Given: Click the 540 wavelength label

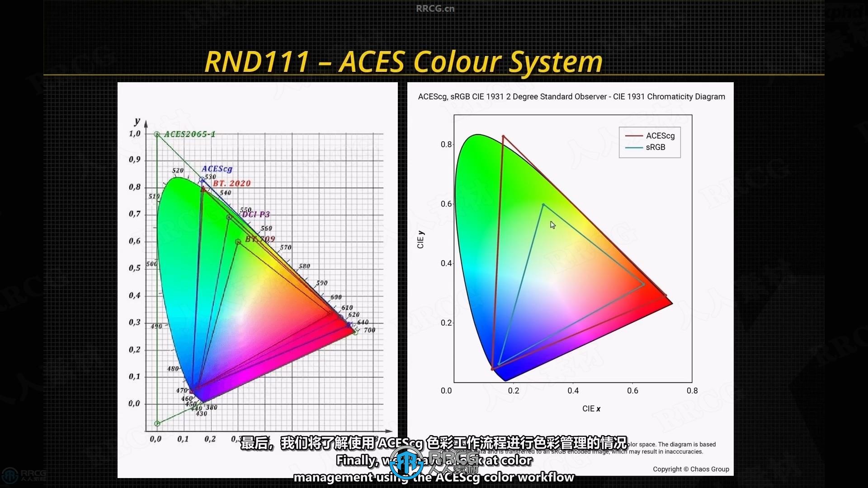Looking at the screenshot, I should point(225,192).
